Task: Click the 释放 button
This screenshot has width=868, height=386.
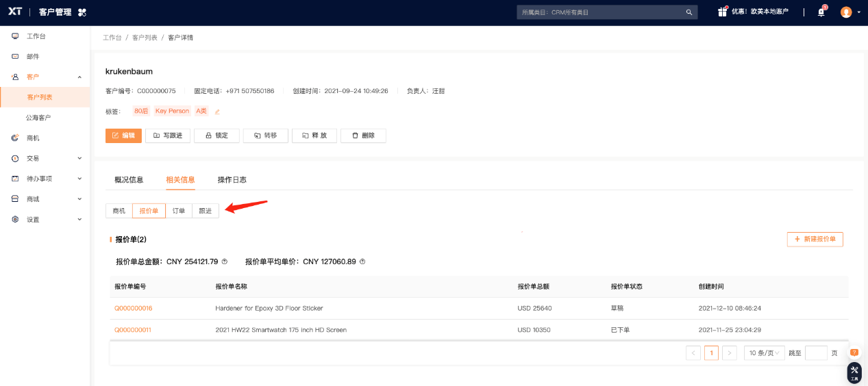Action: (x=314, y=136)
